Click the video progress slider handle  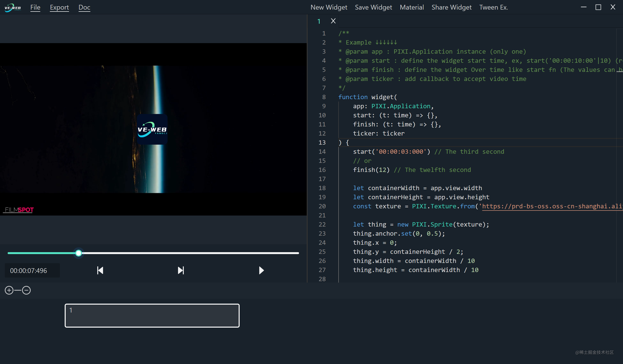[x=79, y=253]
